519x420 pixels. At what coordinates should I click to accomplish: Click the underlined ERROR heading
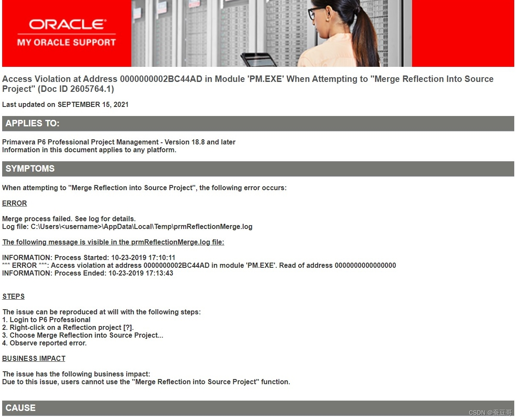pos(15,204)
